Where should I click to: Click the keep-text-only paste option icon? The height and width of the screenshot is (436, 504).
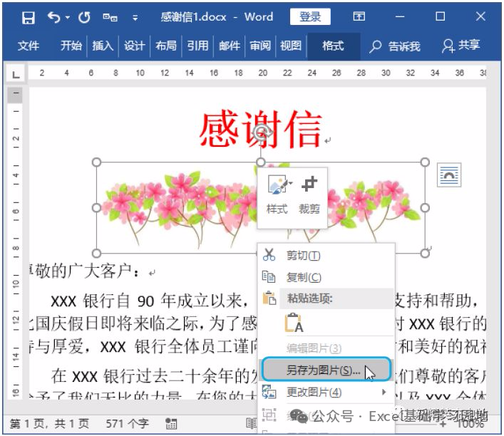pyautogui.click(x=294, y=323)
